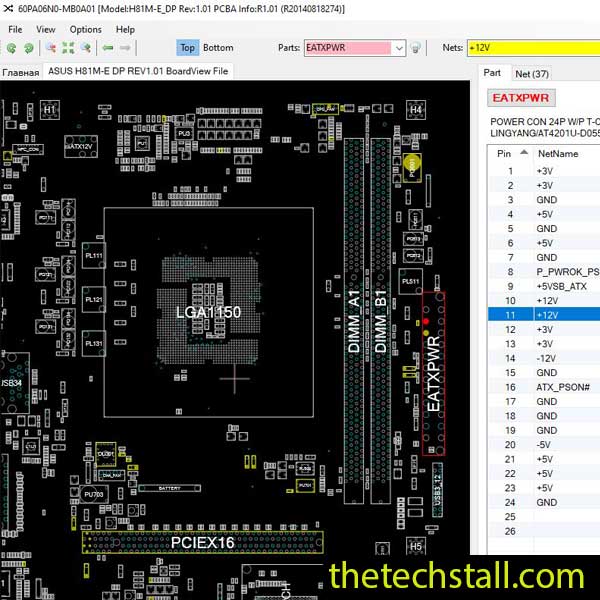Open the Главная tab
Screen dimensions: 600x600
click(20, 72)
